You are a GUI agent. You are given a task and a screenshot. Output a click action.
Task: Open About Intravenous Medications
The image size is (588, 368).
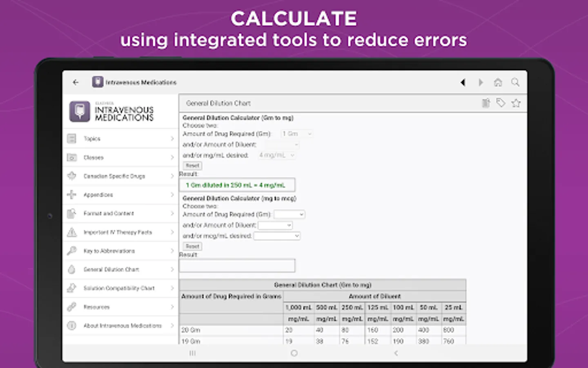(x=120, y=325)
